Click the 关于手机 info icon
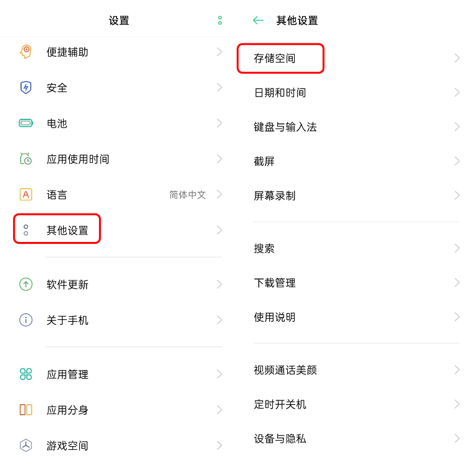 (25, 320)
